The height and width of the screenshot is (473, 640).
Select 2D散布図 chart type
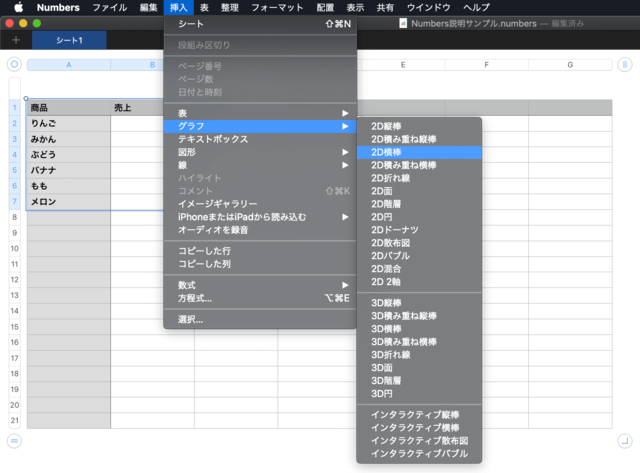click(x=419, y=243)
